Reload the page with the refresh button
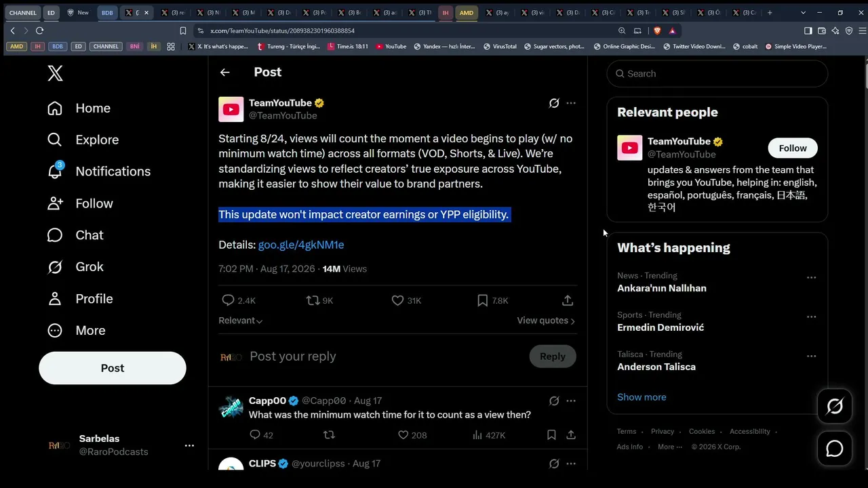Image resolution: width=868 pixels, height=488 pixels. click(39, 30)
